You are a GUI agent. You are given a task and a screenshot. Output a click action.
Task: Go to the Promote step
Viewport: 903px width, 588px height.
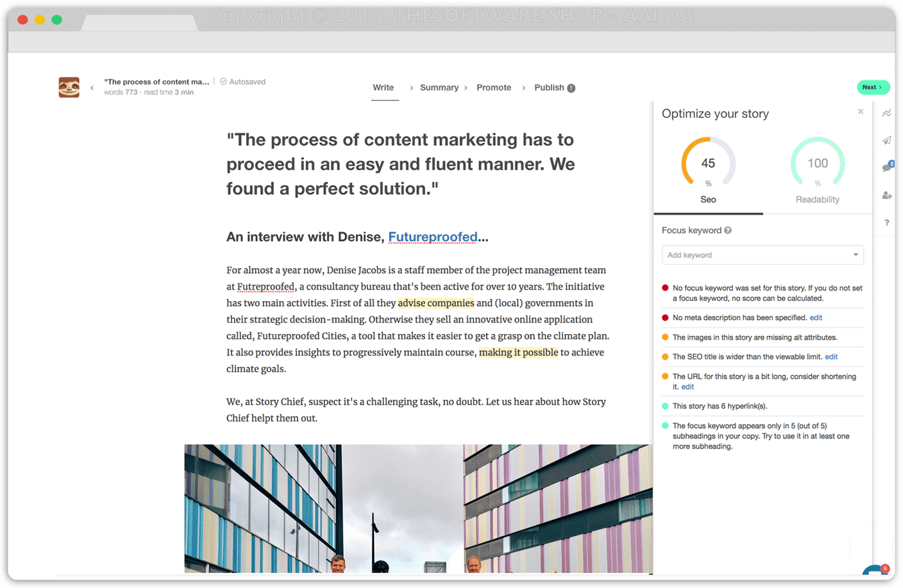click(x=493, y=88)
